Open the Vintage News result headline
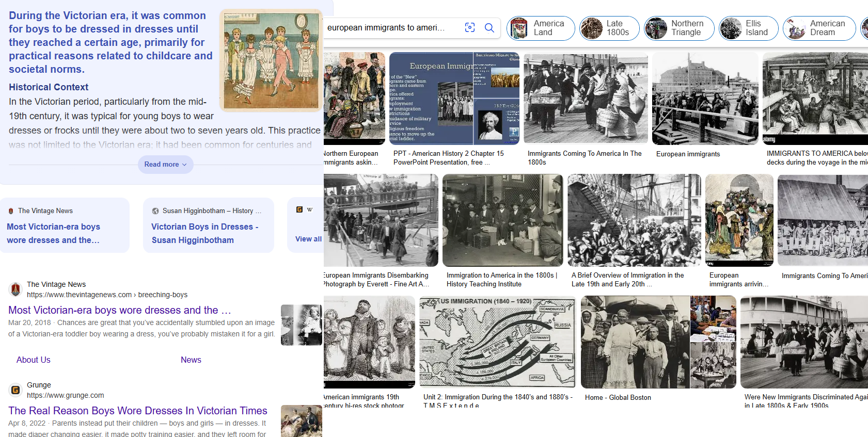This screenshot has height=437, width=868. pos(120,310)
